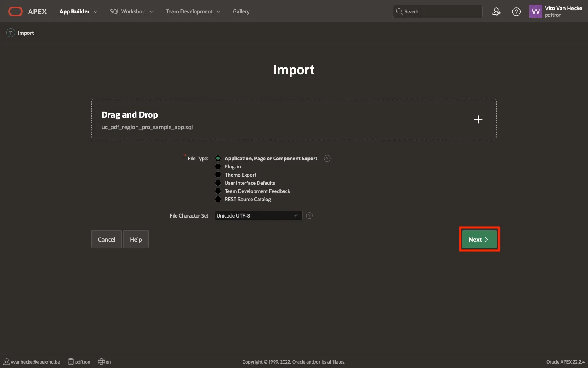Click the Oracle APEX logo icon

pyautogui.click(x=16, y=11)
